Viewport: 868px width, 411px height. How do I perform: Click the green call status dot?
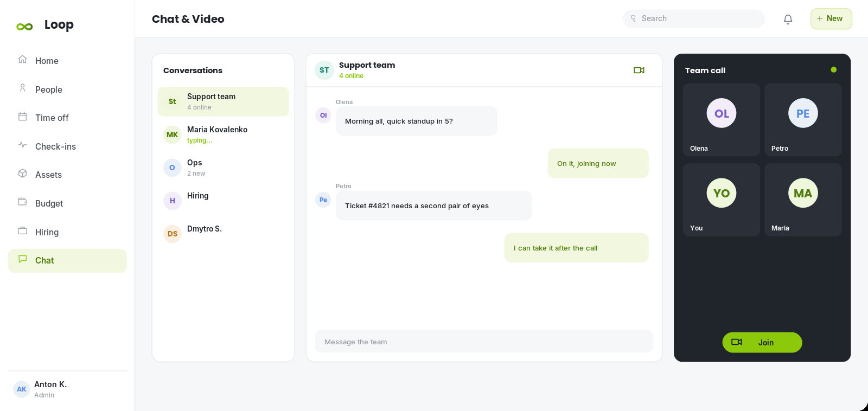coord(833,70)
